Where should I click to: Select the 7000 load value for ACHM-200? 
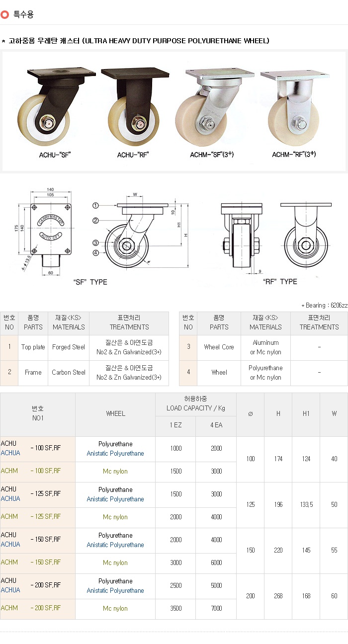tap(216, 609)
